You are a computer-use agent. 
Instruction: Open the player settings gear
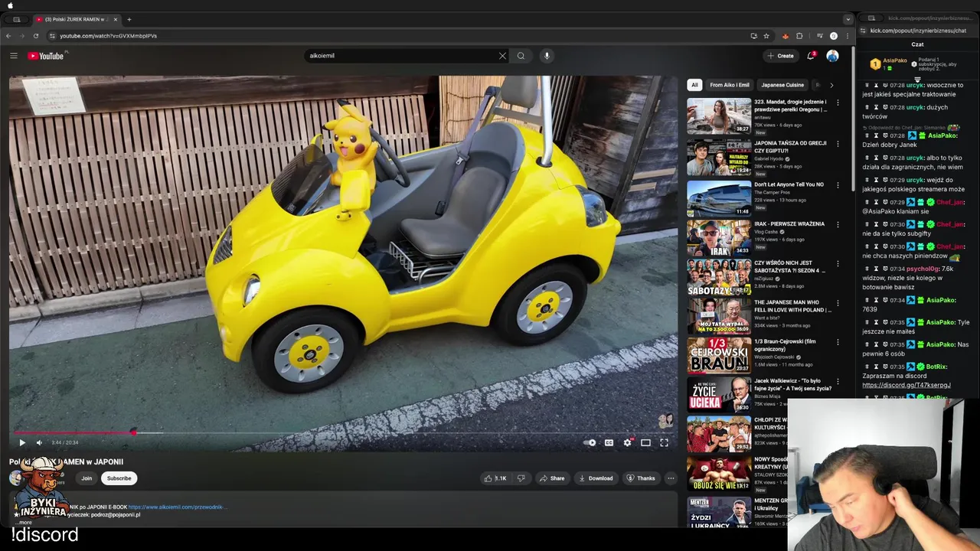(x=628, y=442)
